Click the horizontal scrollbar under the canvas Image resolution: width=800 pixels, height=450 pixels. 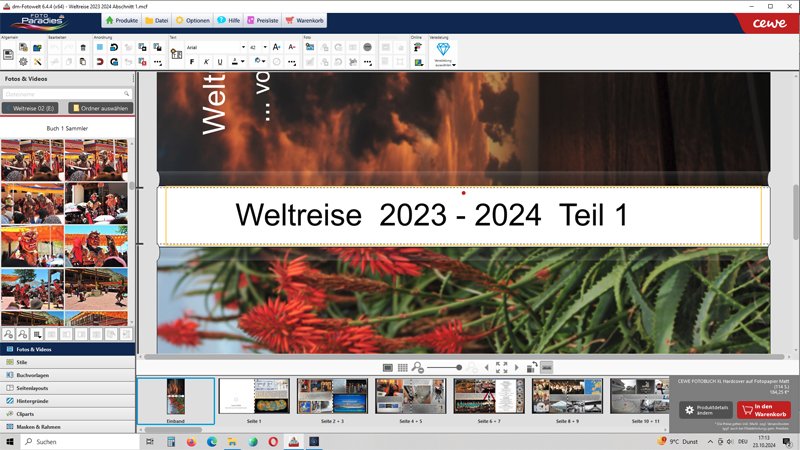pyautogui.click(x=464, y=357)
